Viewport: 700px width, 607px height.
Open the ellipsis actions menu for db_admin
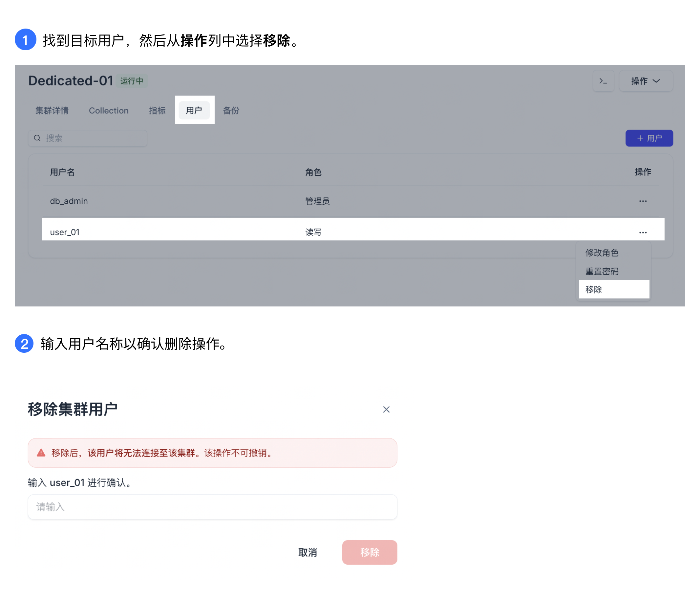(643, 201)
